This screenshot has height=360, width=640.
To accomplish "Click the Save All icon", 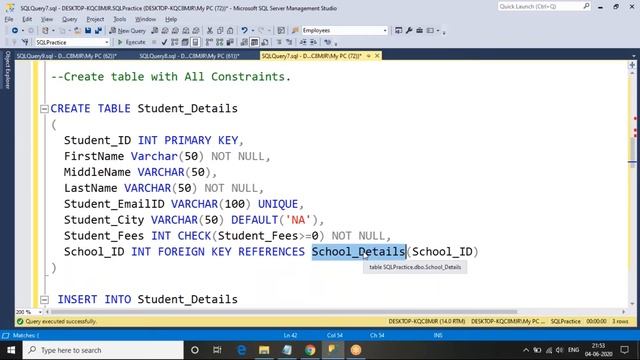I will coord(98,31).
